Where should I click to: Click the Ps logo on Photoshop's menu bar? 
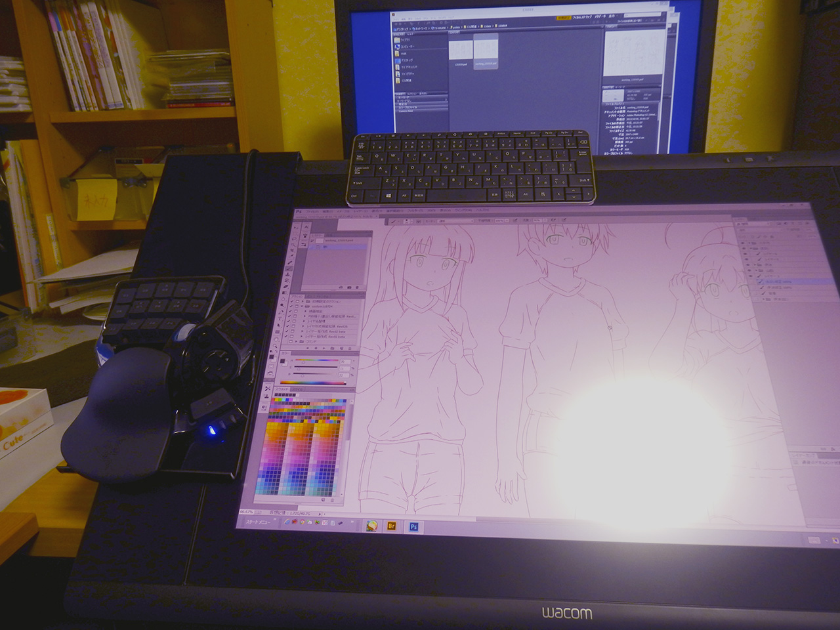pyautogui.click(x=298, y=211)
